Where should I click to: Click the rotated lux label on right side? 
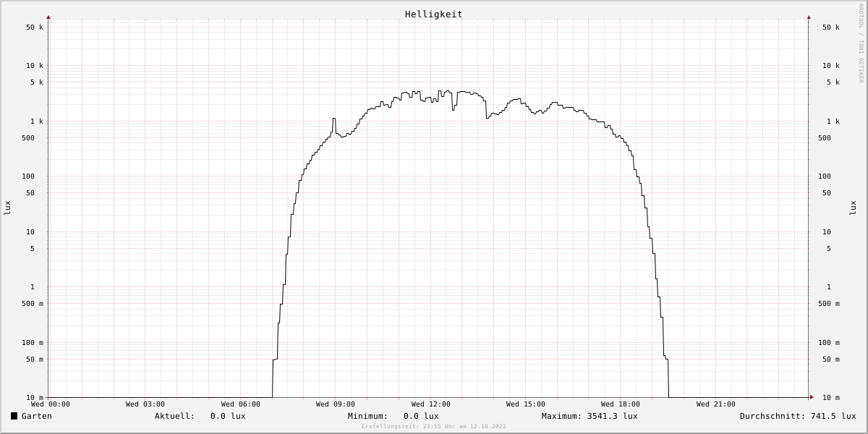(853, 208)
